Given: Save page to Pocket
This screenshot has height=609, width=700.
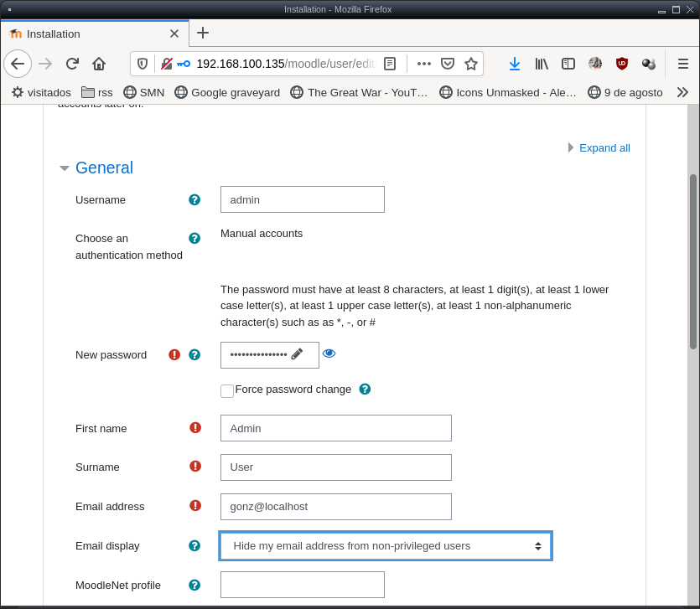Looking at the screenshot, I should click(x=448, y=64).
